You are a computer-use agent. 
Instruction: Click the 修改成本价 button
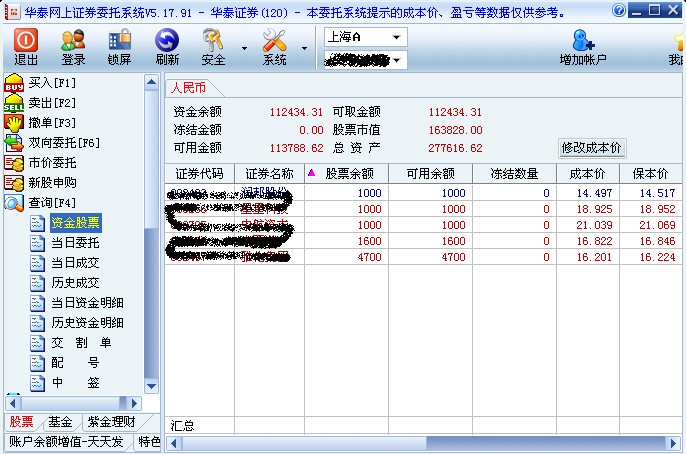pyautogui.click(x=592, y=148)
